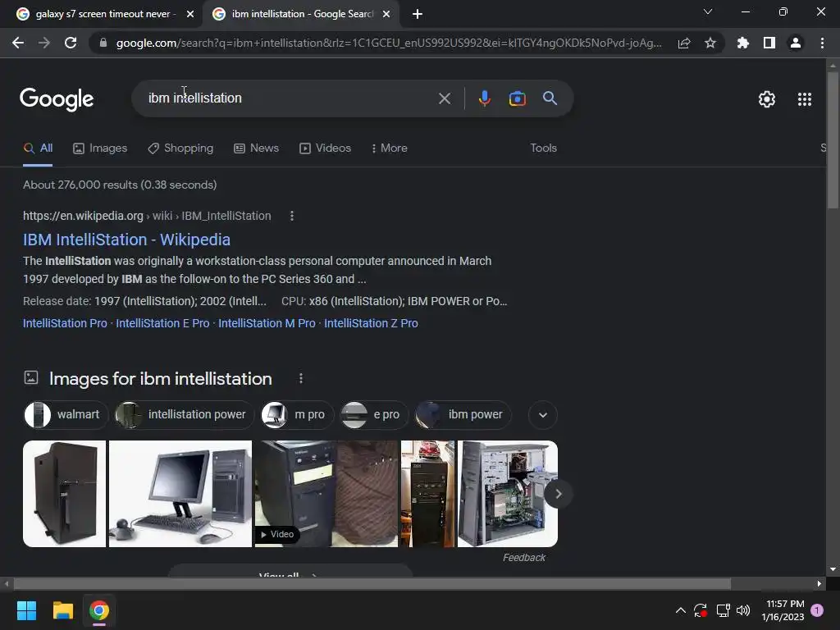Toggle the Chrome side panel

pos(769,43)
